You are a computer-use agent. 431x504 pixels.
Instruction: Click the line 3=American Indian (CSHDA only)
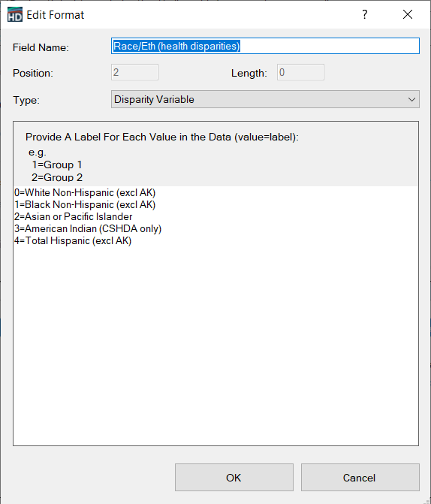[88, 229]
